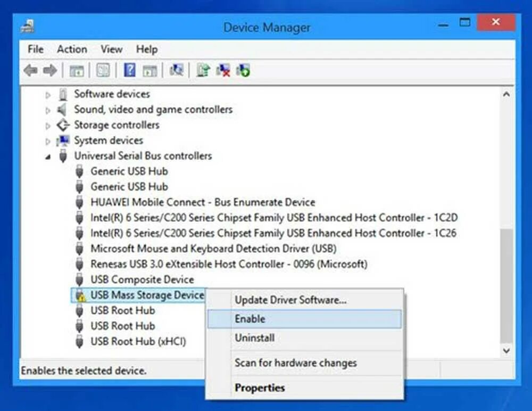This screenshot has width=532, height=411.
Task: Open the Help menu
Action: point(147,50)
